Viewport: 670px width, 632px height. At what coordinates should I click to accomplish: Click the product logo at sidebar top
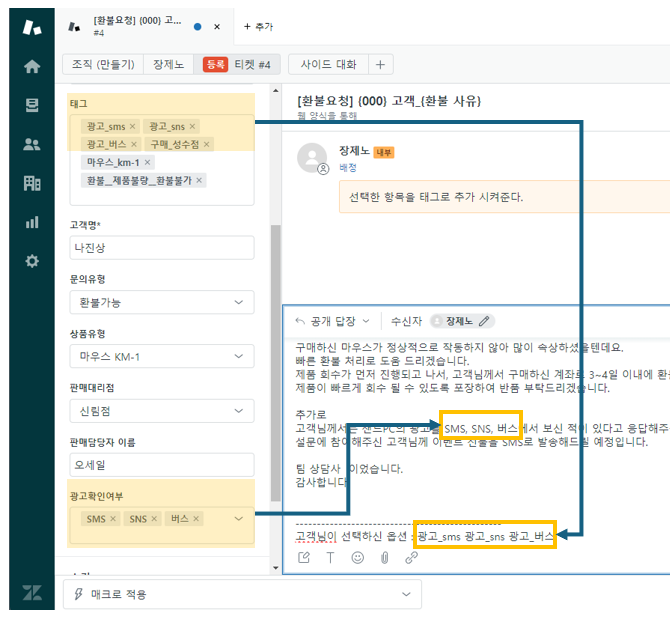pos(32,27)
